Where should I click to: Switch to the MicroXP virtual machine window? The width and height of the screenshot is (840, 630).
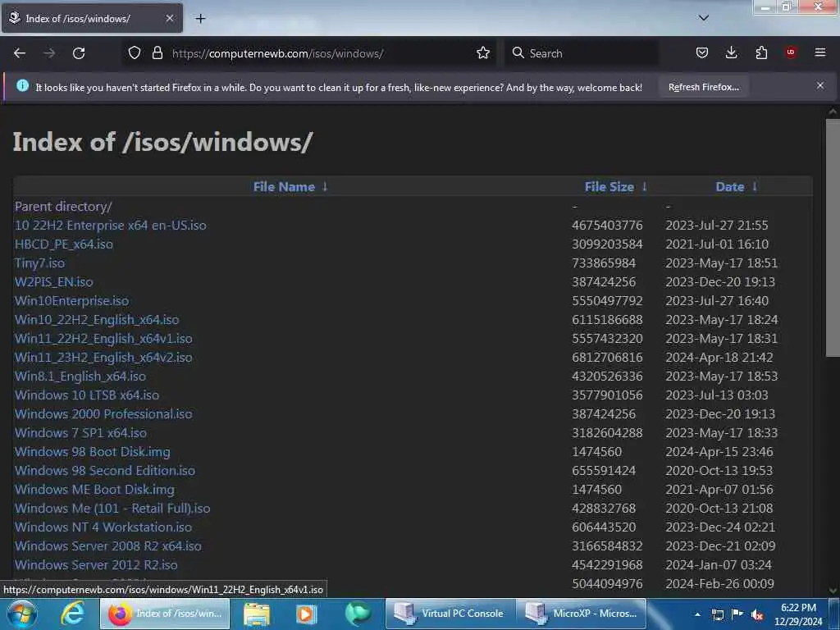click(582, 614)
